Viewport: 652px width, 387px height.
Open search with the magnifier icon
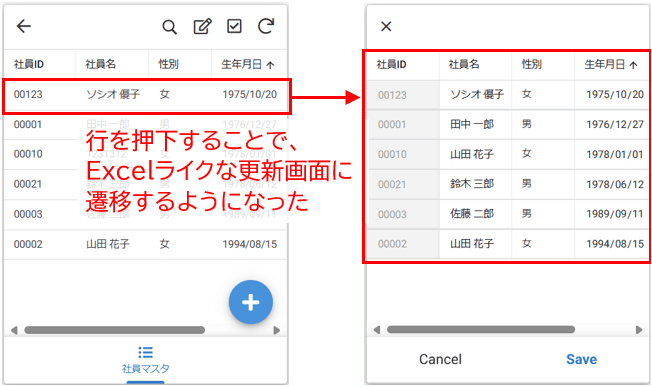tap(169, 27)
